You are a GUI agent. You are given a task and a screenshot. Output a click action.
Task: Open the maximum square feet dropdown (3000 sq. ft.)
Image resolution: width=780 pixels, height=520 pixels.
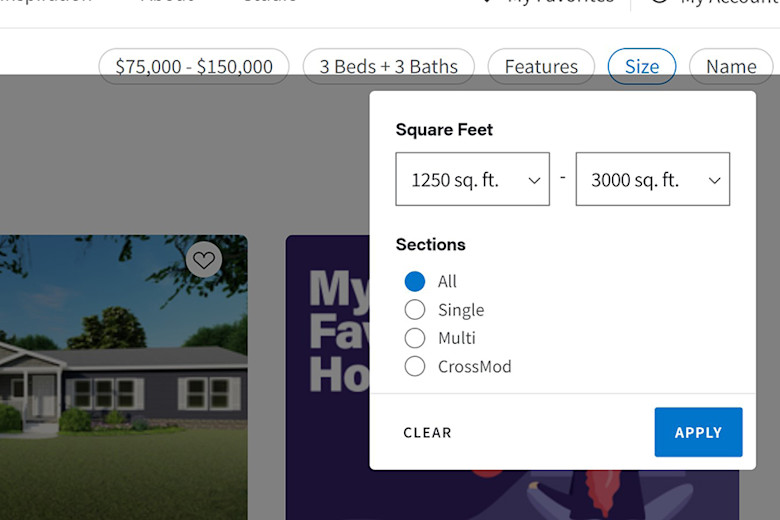point(653,179)
